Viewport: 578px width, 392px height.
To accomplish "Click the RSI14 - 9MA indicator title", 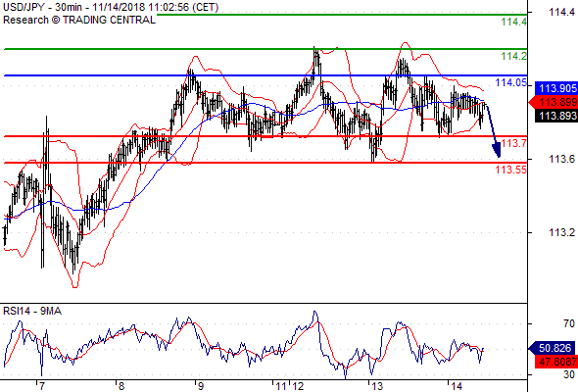I will click(x=32, y=312).
